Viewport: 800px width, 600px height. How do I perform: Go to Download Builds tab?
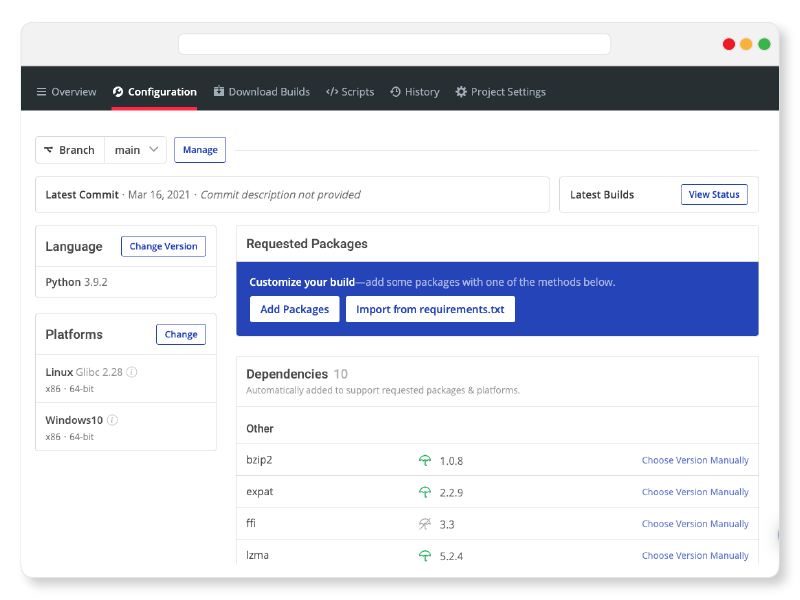click(x=262, y=92)
